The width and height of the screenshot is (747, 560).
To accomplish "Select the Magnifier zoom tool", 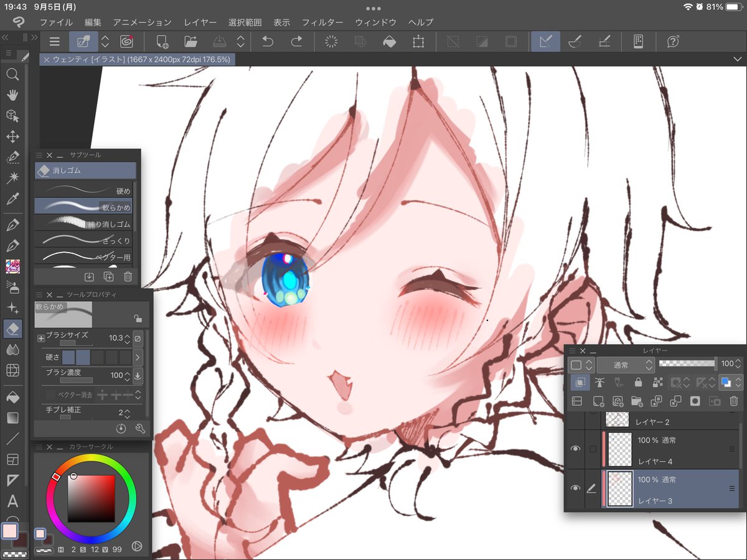I will click(x=12, y=75).
